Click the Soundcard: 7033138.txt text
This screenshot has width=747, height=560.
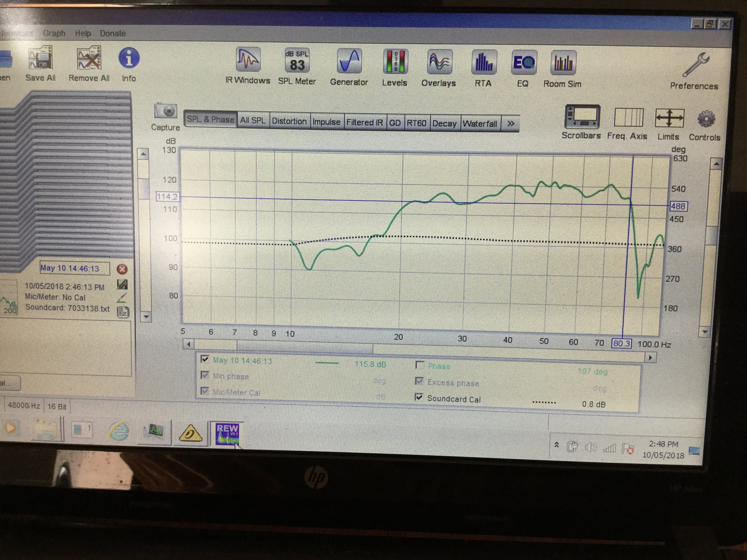pos(68,308)
